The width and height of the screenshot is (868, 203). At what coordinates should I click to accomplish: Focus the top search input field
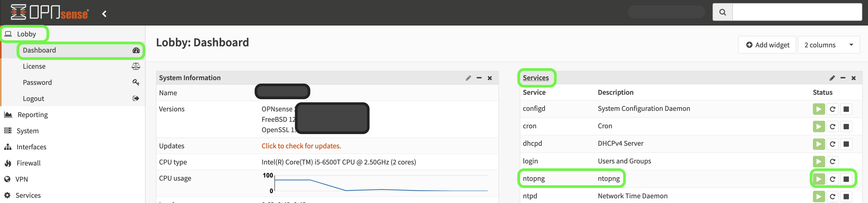797,12
